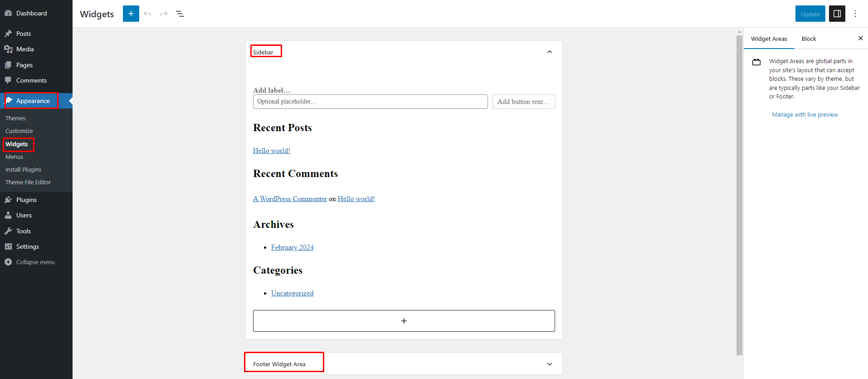Click the Undo arrow icon
868x379 pixels.
point(147,14)
